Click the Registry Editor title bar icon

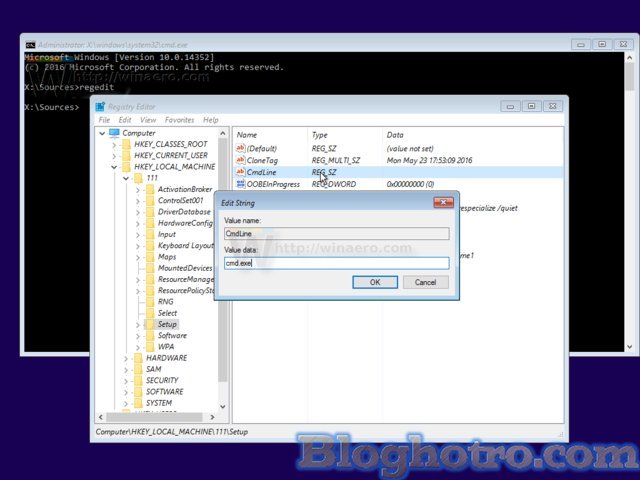[99, 105]
